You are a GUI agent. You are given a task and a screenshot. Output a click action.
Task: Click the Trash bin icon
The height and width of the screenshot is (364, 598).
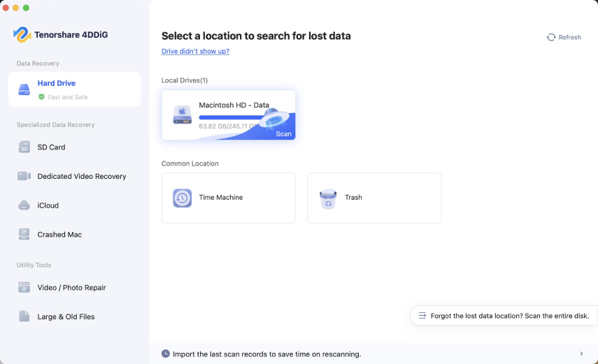click(327, 198)
